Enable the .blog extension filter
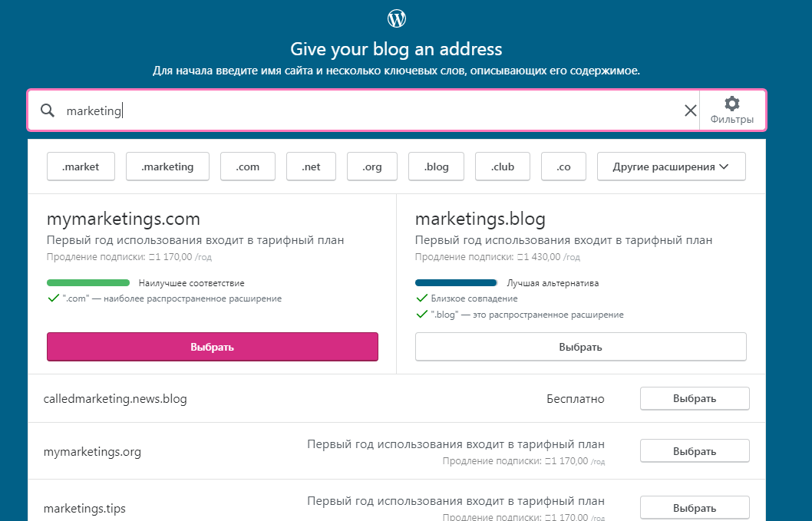This screenshot has width=812, height=521. point(436,167)
